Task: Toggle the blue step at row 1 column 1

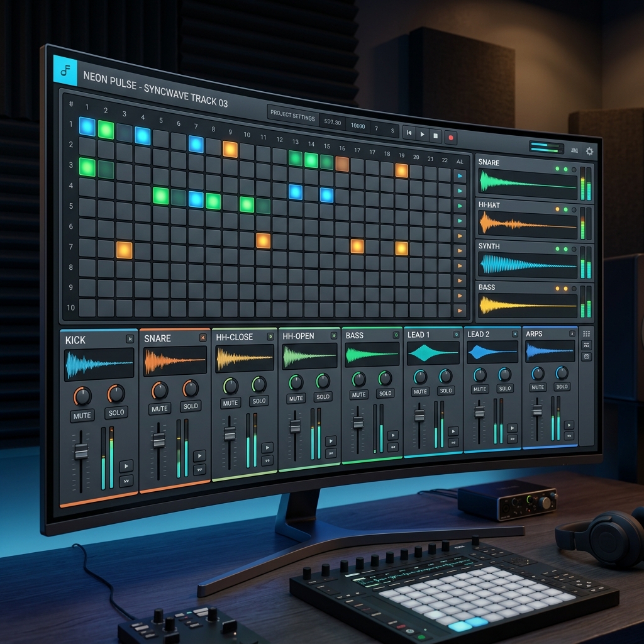Action: 87,126
